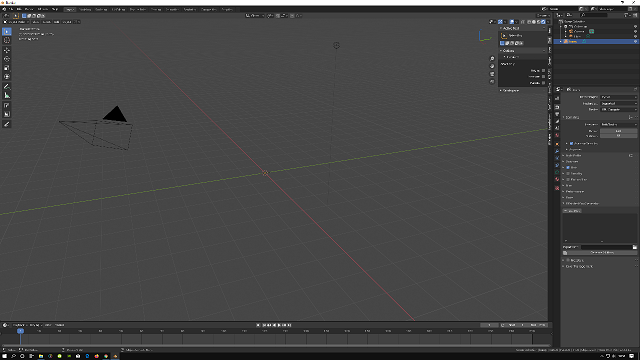
Task: Select the highlighted object row in outliner
Action: click(596, 41)
